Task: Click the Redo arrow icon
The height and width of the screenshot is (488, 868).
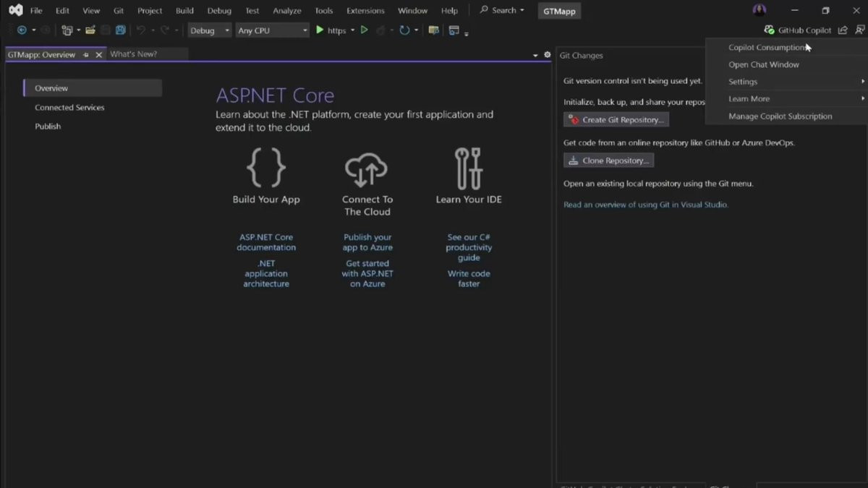Action: tap(164, 30)
